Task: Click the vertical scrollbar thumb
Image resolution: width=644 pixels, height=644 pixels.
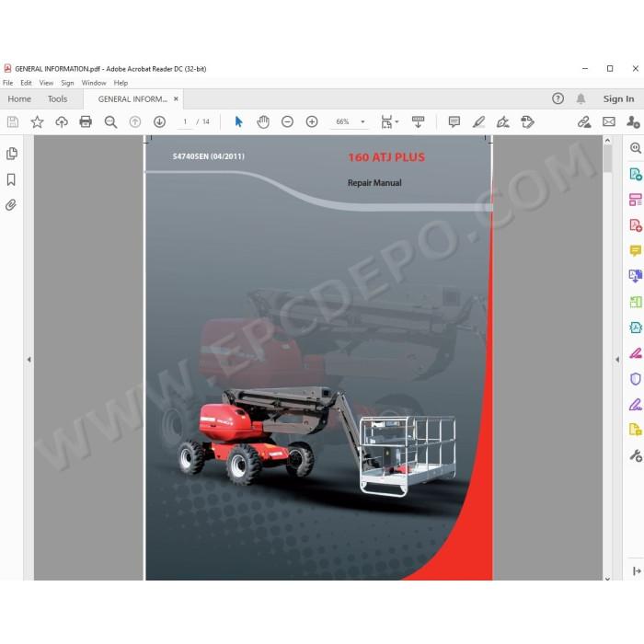Action: [x=607, y=158]
